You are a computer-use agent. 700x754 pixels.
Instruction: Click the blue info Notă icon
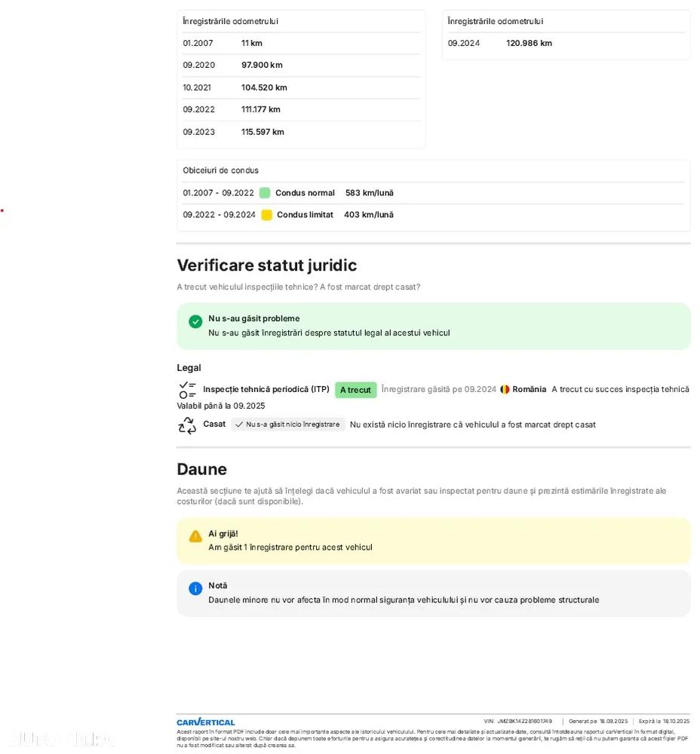pos(195,588)
